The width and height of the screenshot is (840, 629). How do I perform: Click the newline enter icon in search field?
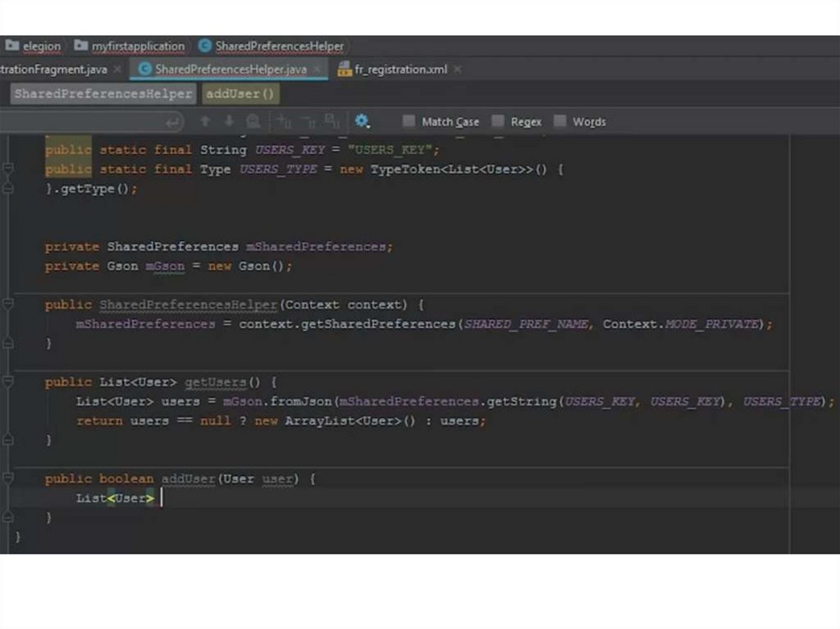[x=173, y=122]
